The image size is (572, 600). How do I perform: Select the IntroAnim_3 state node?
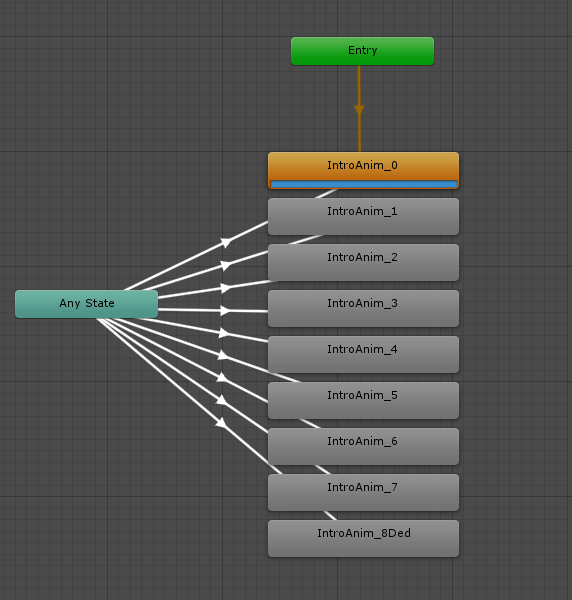click(x=363, y=308)
